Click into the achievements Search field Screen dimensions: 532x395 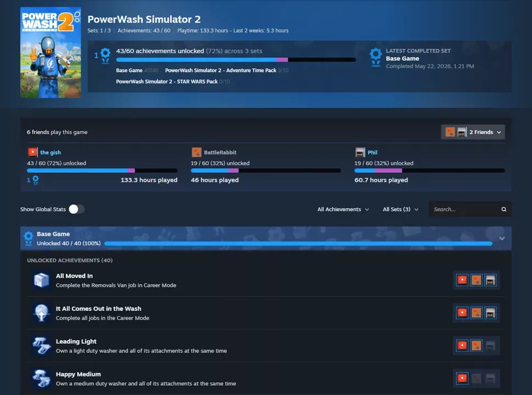470,210
